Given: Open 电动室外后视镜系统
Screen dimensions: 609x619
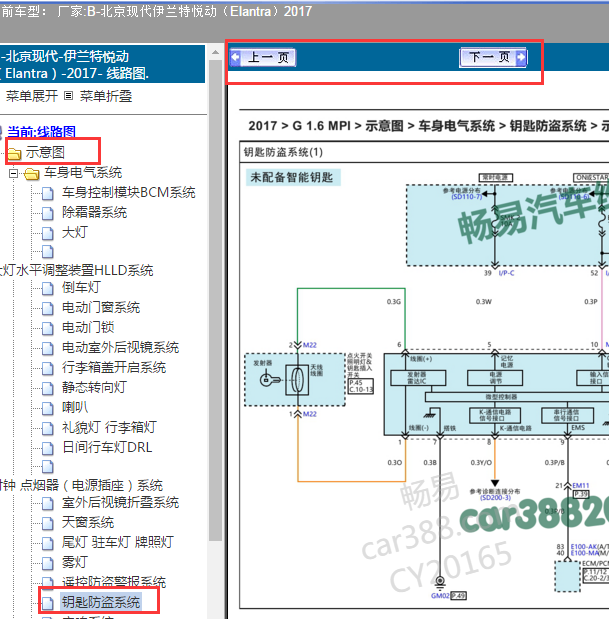Looking at the screenshot, I should coord(120,347).
